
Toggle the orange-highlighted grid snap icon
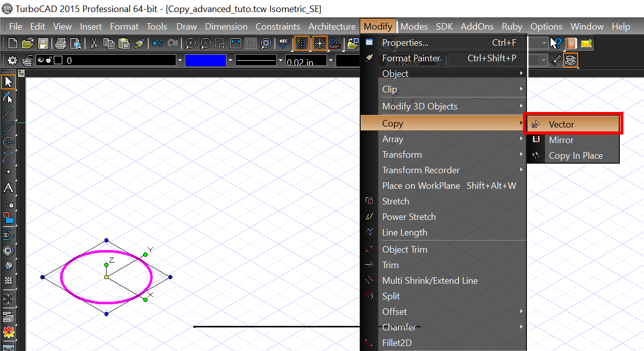(x=302, y=44)
